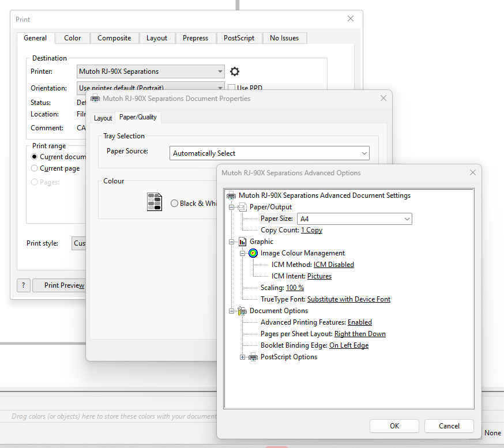This screenshot has height=448, width=504.
Task: Click Substitute with Device Font value
Action: coord(349,299)
